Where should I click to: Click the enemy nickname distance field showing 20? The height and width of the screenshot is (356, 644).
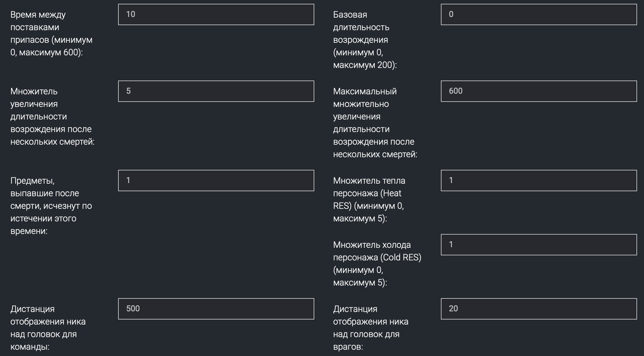click(539, 309)
